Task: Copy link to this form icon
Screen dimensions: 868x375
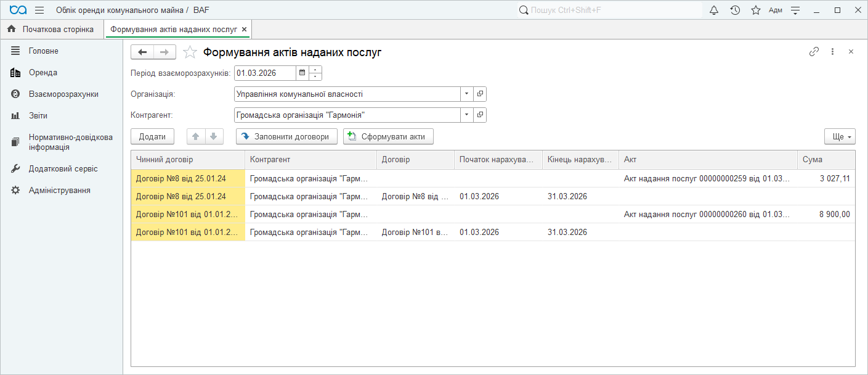Action: (x=814, y=52)
